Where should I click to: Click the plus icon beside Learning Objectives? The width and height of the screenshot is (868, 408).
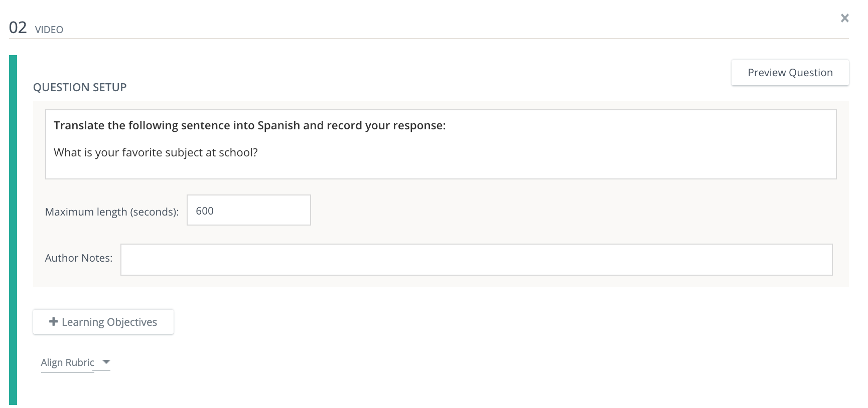tap(53, 322)
